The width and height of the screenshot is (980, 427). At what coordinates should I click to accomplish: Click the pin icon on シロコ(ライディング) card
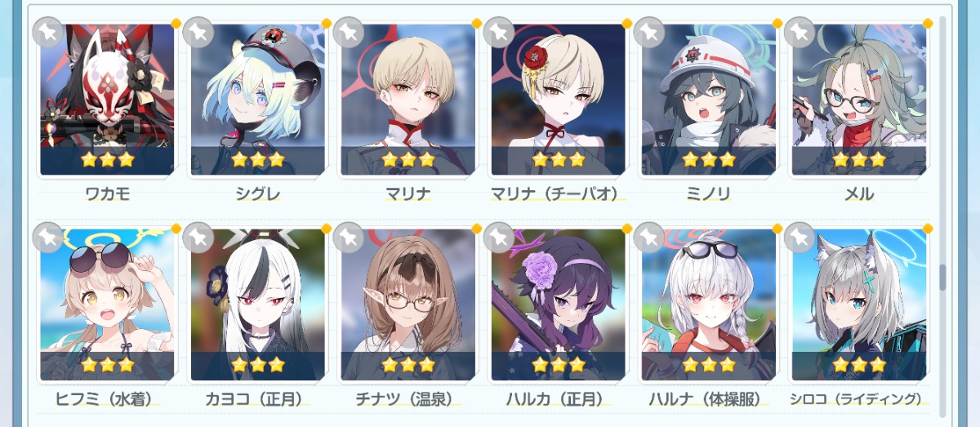click(799, 237)
